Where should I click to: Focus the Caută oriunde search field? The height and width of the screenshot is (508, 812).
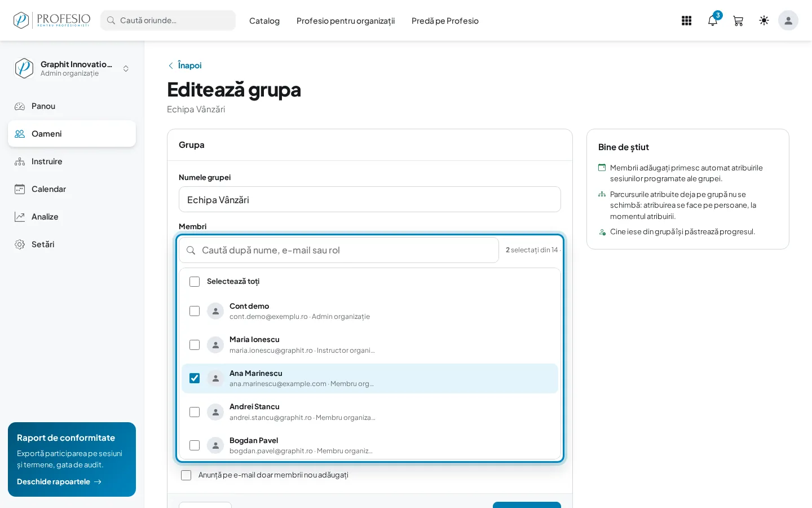[x=168, y=20]
